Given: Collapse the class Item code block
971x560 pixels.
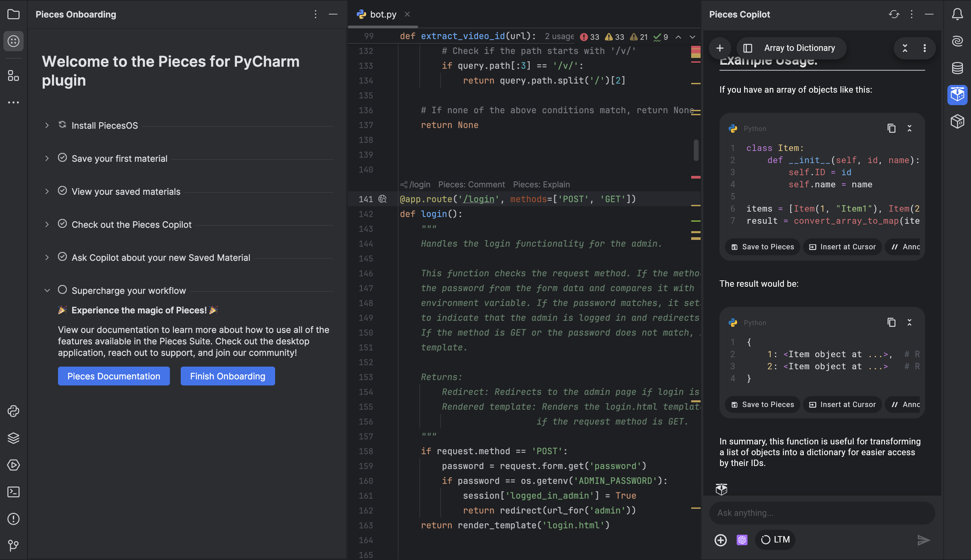Looking at the screenshot, I should click(909, 128).
